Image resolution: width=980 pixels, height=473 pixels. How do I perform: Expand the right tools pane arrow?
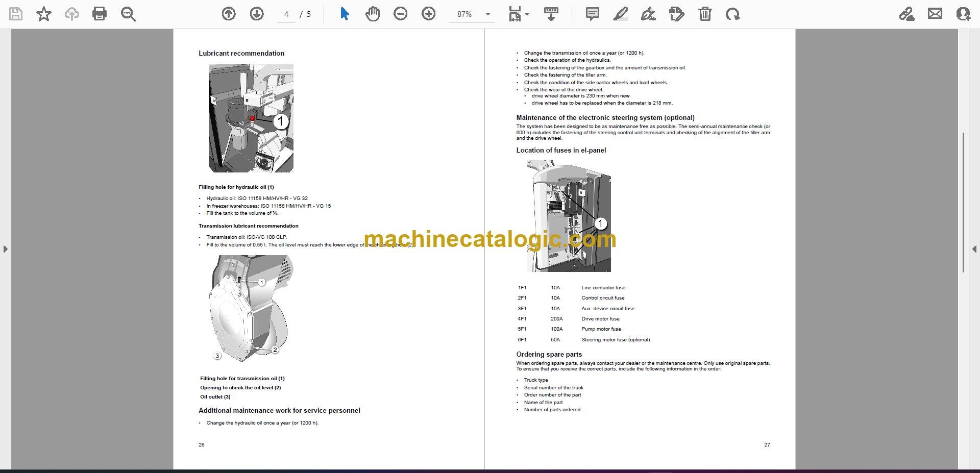coord(974,249)
